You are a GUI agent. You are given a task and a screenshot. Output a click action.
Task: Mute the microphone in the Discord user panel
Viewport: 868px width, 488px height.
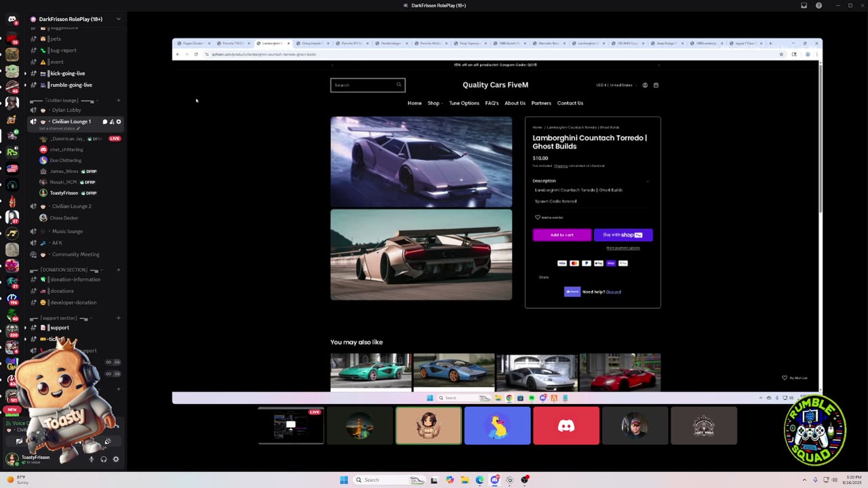coord(92,459)
